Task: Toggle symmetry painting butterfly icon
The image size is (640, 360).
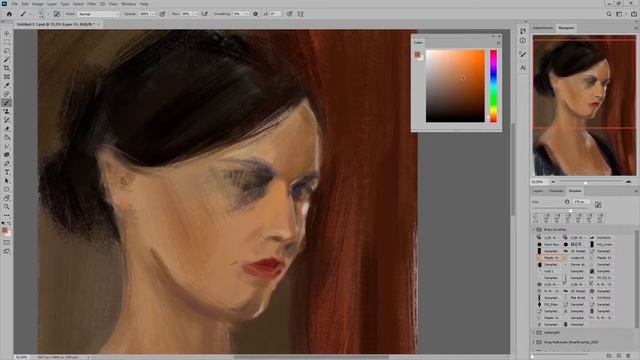Action: (301, 14)
